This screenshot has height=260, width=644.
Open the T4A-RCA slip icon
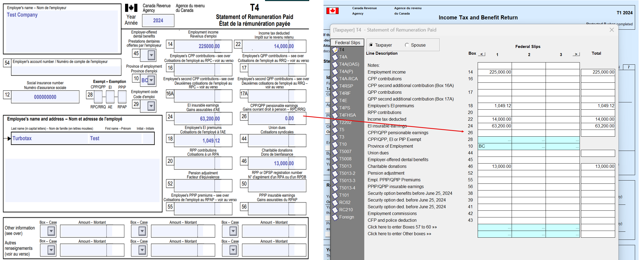335,79
